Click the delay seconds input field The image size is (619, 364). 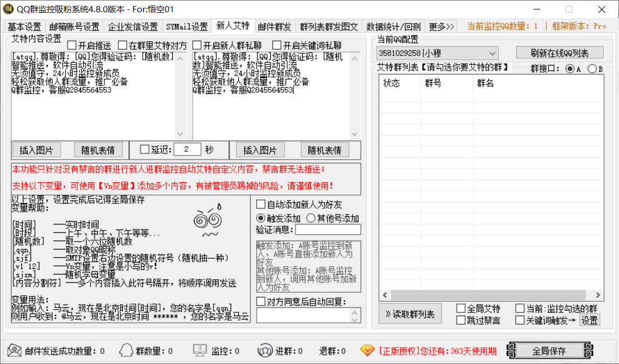187,149
